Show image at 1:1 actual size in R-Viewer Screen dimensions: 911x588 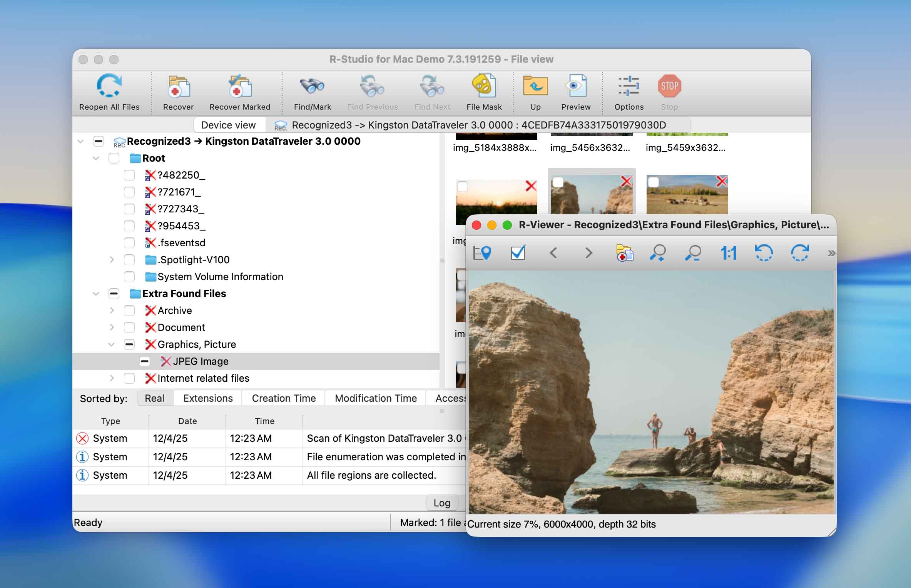[x=728, y=253]
